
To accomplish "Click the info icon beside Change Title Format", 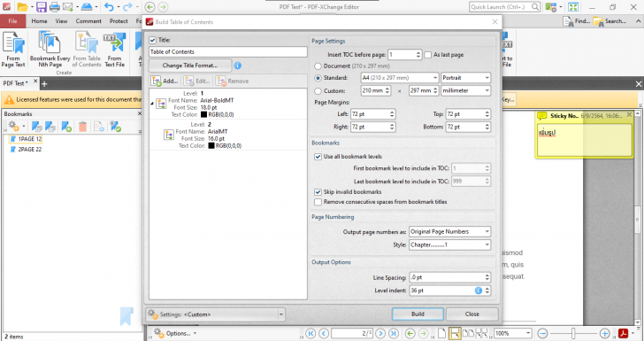I will coord(237,66).
